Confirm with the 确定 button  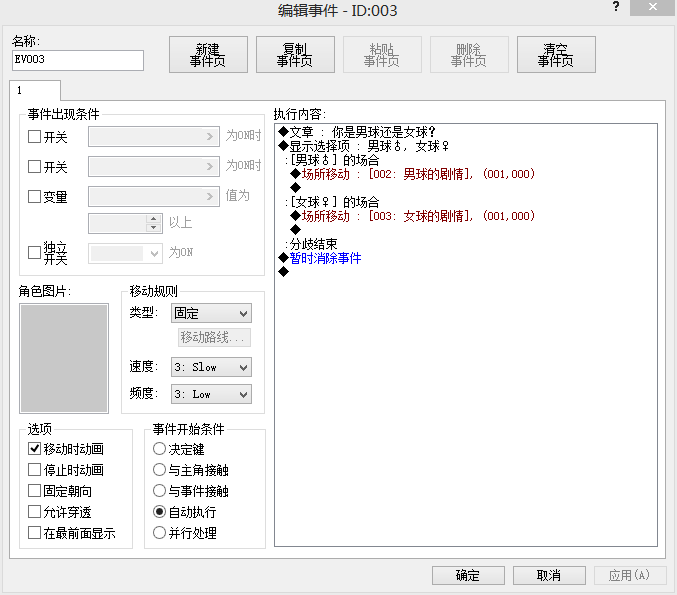pyautogui.click(x=468, y=575)
